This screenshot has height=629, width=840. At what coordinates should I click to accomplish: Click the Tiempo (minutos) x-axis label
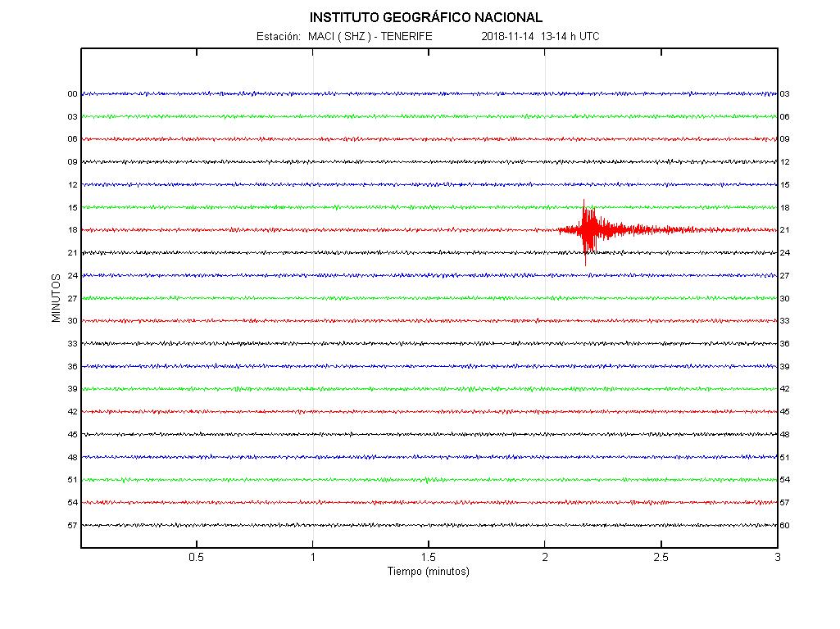[428, 572]
